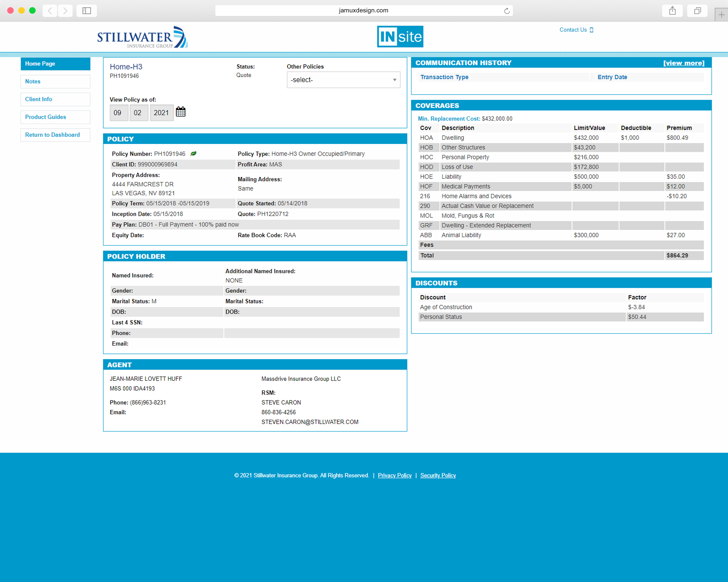Click Min. Replacement Cost value $432,000.00
The height and width of the screenshot is (582, 728).
(497, 119)
